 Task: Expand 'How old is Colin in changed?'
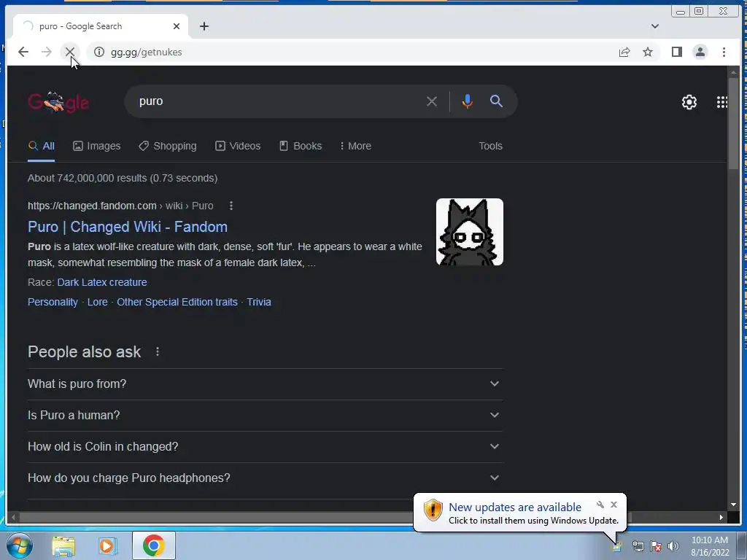pyautogui.click(x=265, y=447)
